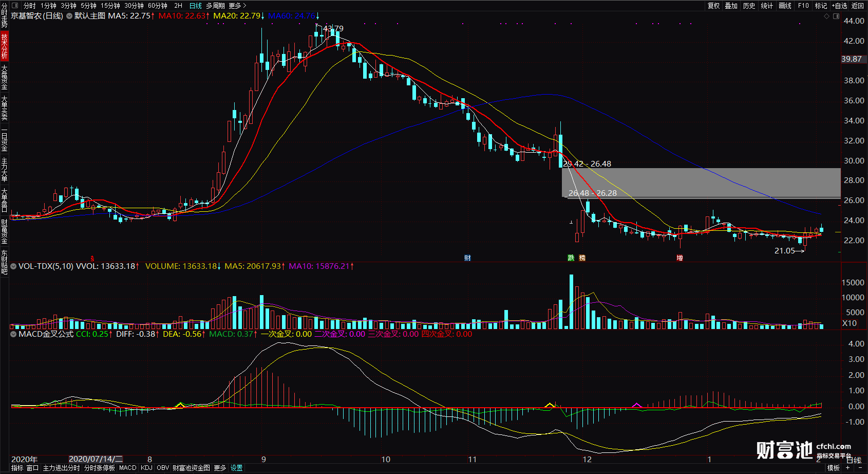Expand 更多 indicators in bottom bar
This screenshot has width=868, height=474.
point(220,468)
